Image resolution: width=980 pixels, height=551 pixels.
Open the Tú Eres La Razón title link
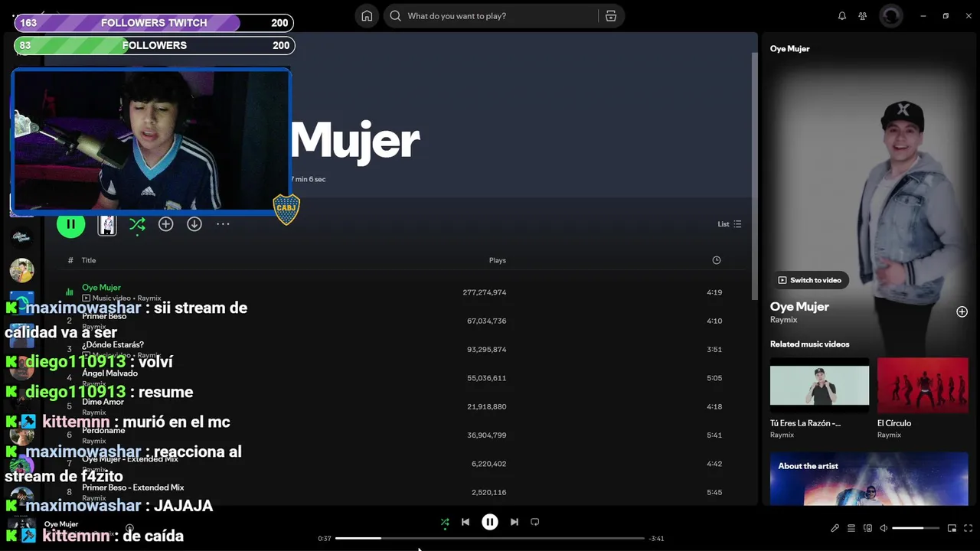tap(805, 423)
